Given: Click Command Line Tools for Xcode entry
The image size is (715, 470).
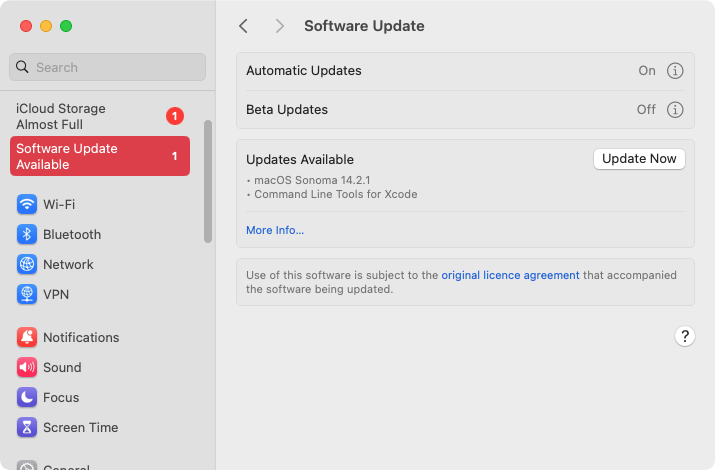Looking at the screenshot, I should (x=336, y=194).
